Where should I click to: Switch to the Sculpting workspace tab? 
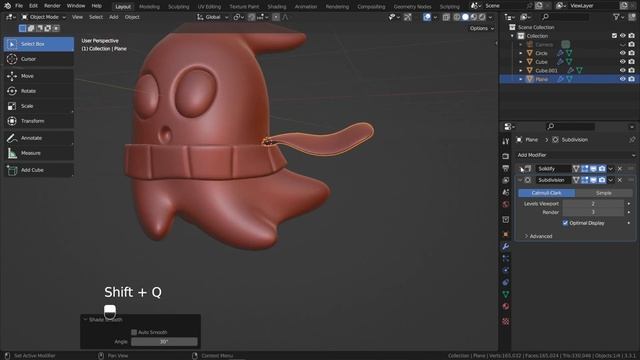tap(179, 7)
